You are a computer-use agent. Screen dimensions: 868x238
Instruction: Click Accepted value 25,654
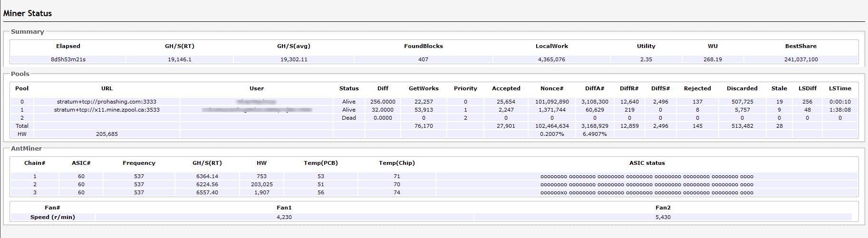(x=506, y=102)
